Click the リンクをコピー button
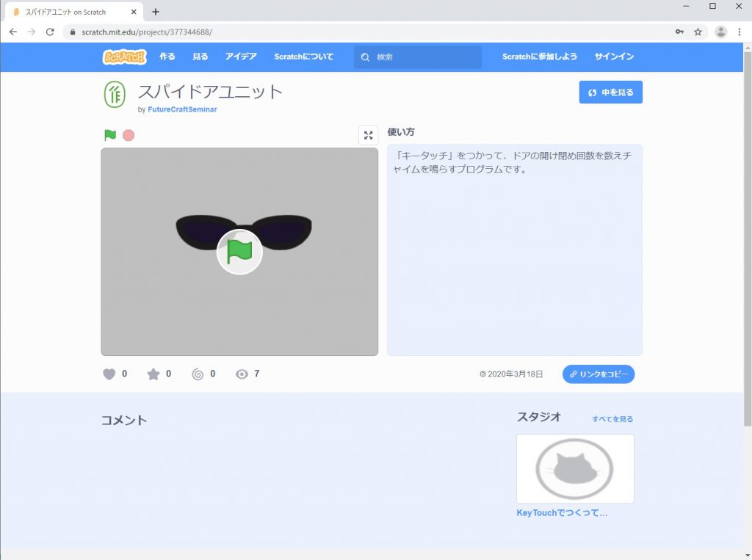Viewport: 752px width, 560px height. click(x=599, y=374)
